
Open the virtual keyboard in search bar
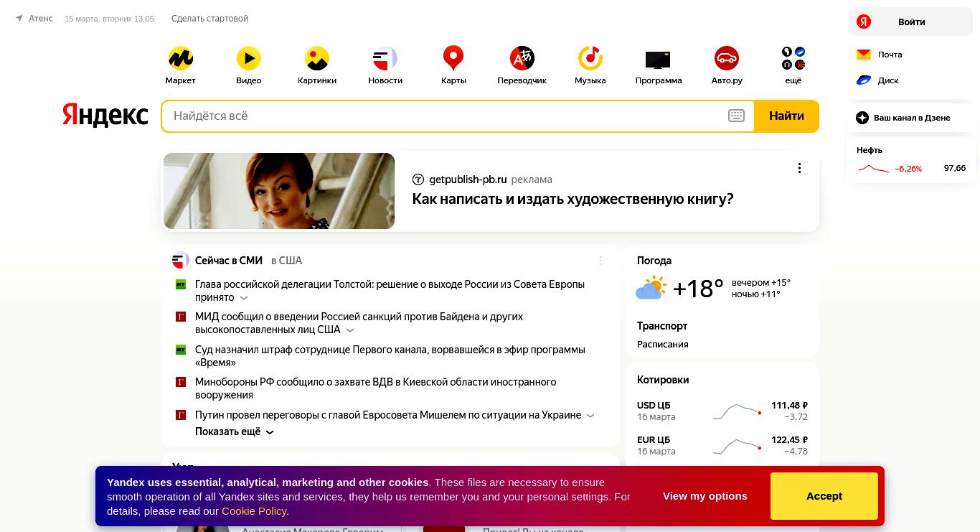(736, 116)
